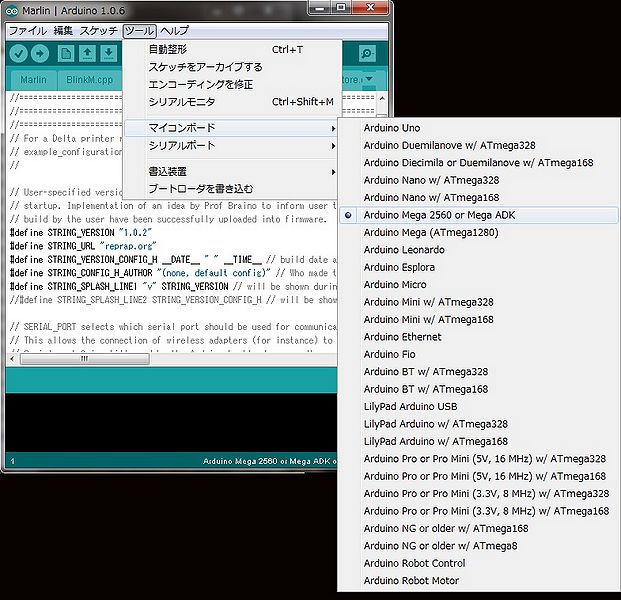Click the vertical scrollbar up arrow
The image size is (621, 600).
pyautogui.click(x=382, y=98)
